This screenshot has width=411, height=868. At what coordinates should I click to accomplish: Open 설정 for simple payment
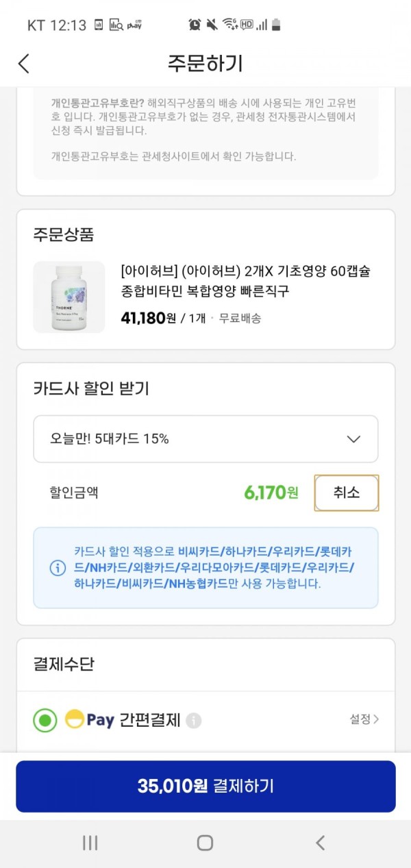(x=364, y=719)
